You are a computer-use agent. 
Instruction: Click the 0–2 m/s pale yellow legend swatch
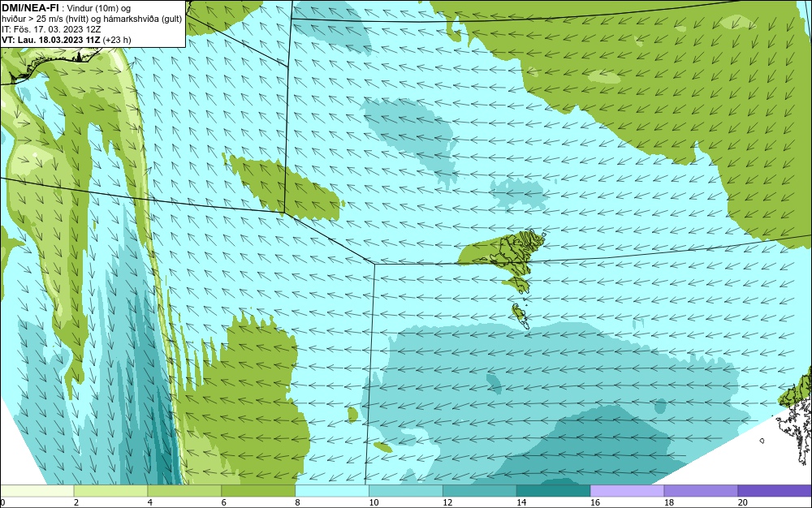coord(37,490)
